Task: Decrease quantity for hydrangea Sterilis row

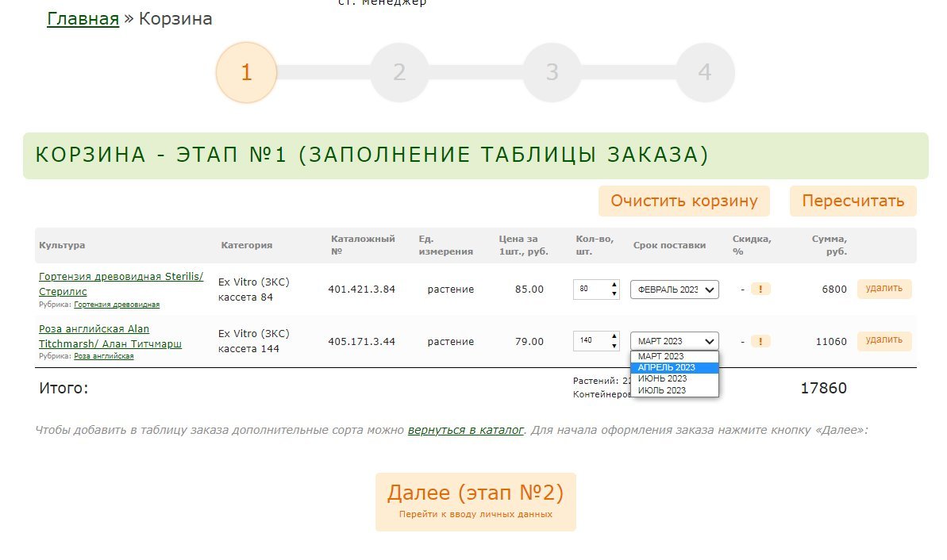Action: click(x=614, y=294)
